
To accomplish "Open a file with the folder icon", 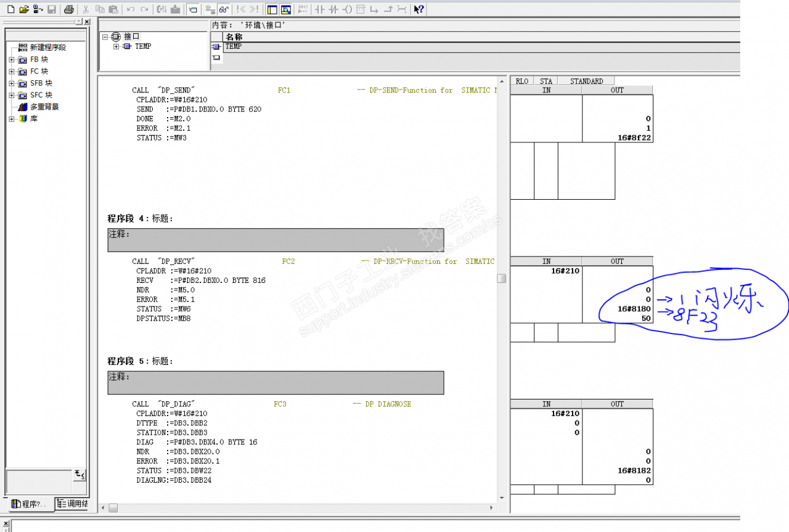I will (x=24, y=9).
